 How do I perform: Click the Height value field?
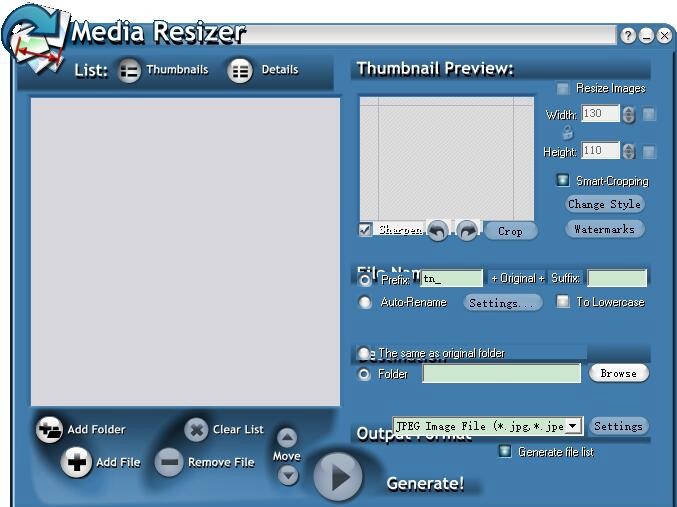[600, 150]
